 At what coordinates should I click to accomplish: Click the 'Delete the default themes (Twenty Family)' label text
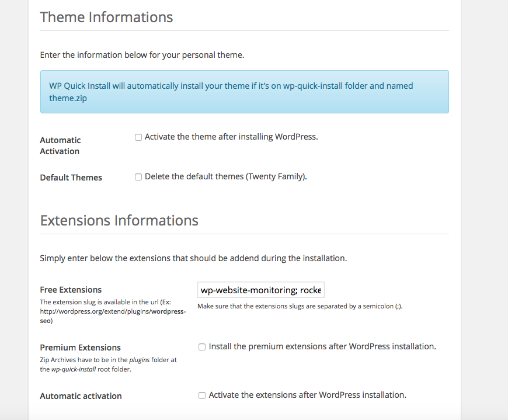(x=226, y=176)
